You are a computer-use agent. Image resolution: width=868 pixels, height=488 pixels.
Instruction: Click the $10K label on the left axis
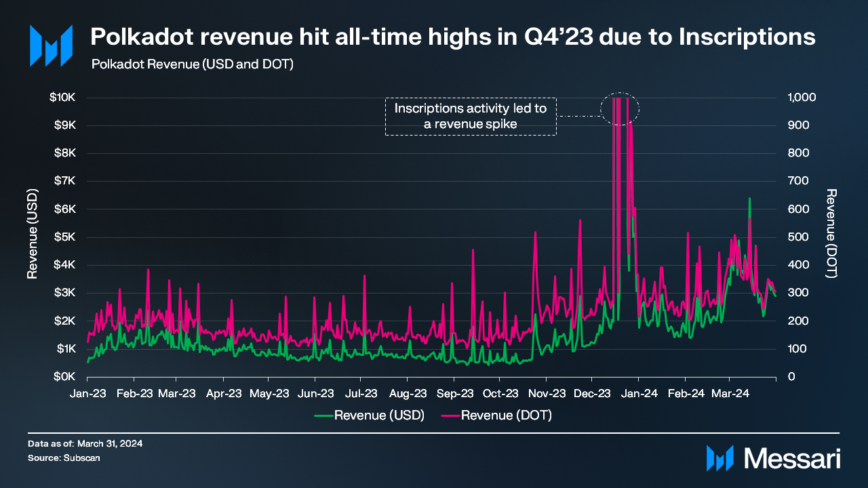[x=62, y=97]
